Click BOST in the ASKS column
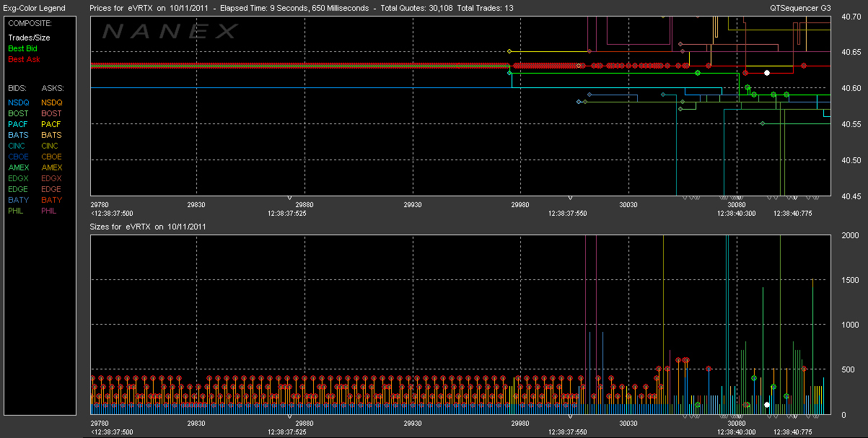The image size is (868, 438). pos(52,113)
